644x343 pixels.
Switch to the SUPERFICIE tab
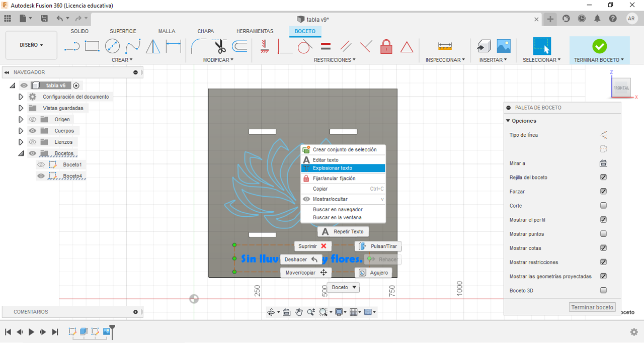123,31
